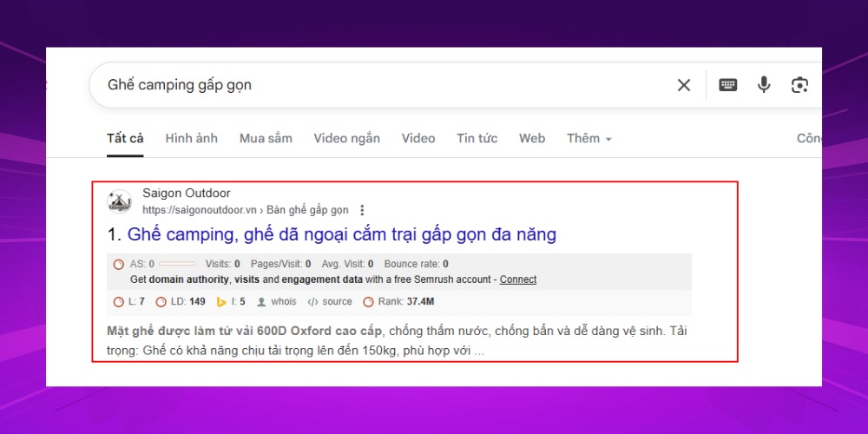Clear the search query with the X icon
Image resolution: width=868 pixels, height=434 pixels.
(684, 85)
